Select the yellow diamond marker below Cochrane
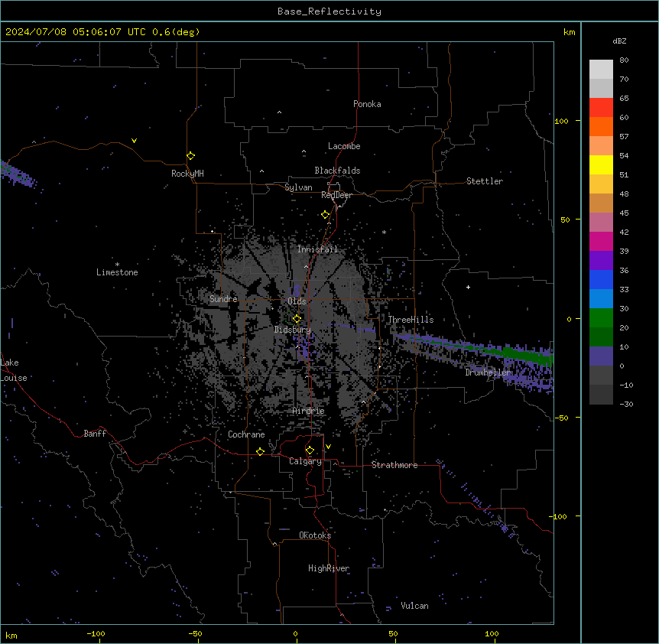The width and height of the screenshot is (659, 644). tap(260, 451)
